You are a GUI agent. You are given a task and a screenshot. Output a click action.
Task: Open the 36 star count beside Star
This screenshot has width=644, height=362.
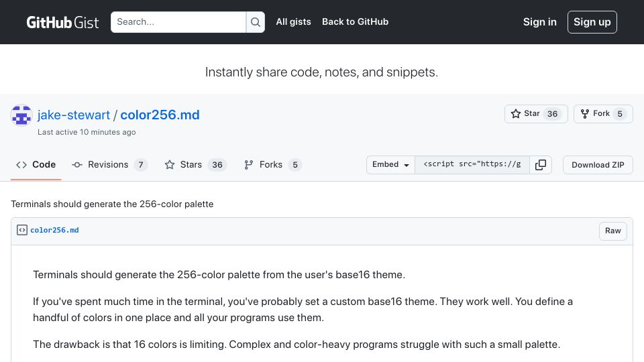click(552, 114)
